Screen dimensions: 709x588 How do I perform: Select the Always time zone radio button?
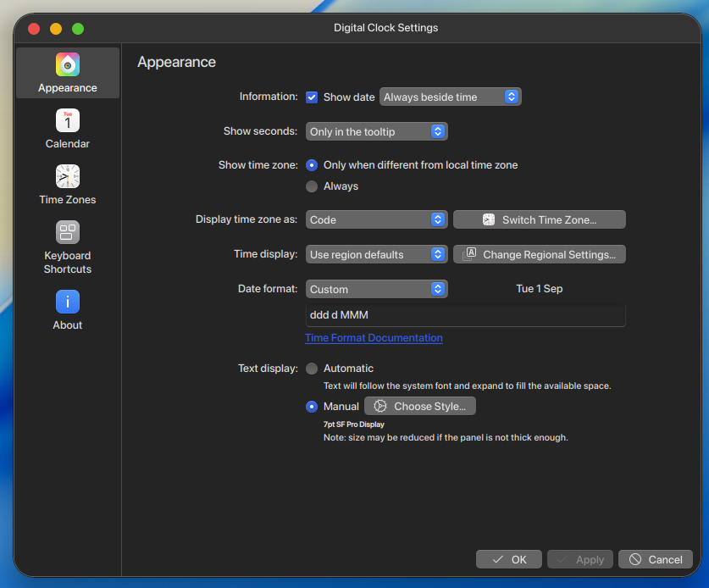[312, 186]
